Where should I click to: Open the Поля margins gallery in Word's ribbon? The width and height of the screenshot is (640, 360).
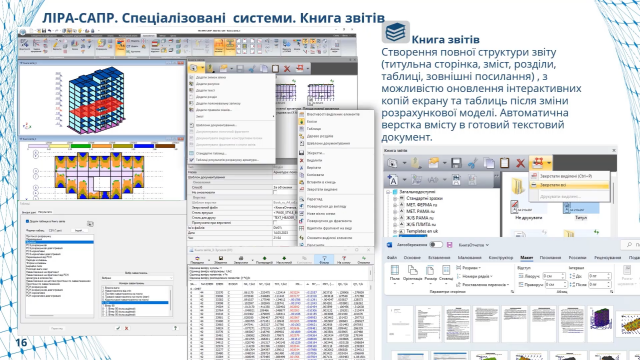pyautogui.click(x=395, y=273)
